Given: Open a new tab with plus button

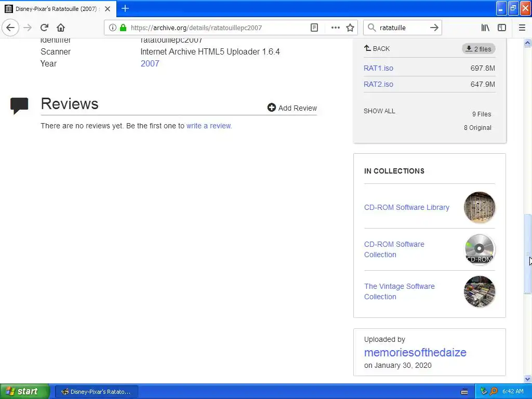Looking at the screenshot, I should 125,8.
